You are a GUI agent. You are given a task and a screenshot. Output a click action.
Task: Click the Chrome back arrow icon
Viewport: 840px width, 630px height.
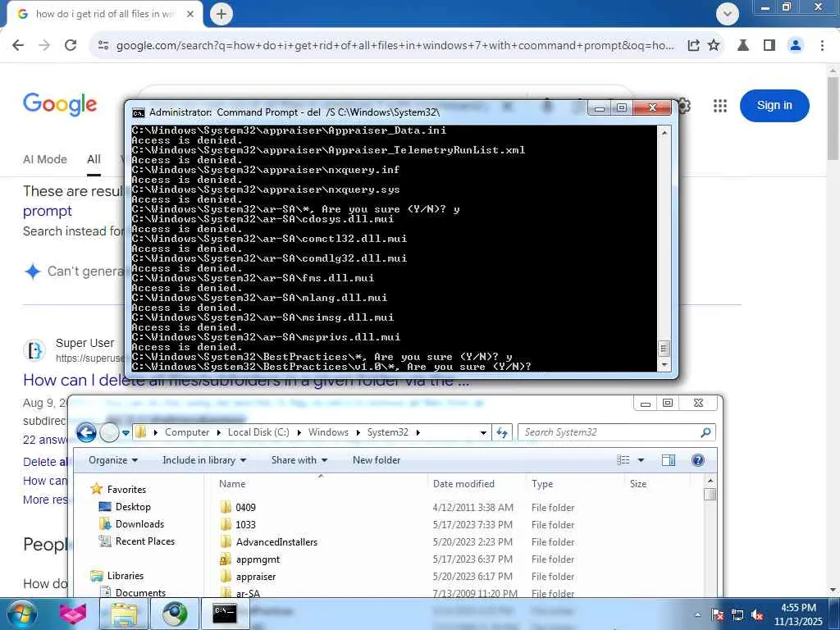tap(18, 45)
